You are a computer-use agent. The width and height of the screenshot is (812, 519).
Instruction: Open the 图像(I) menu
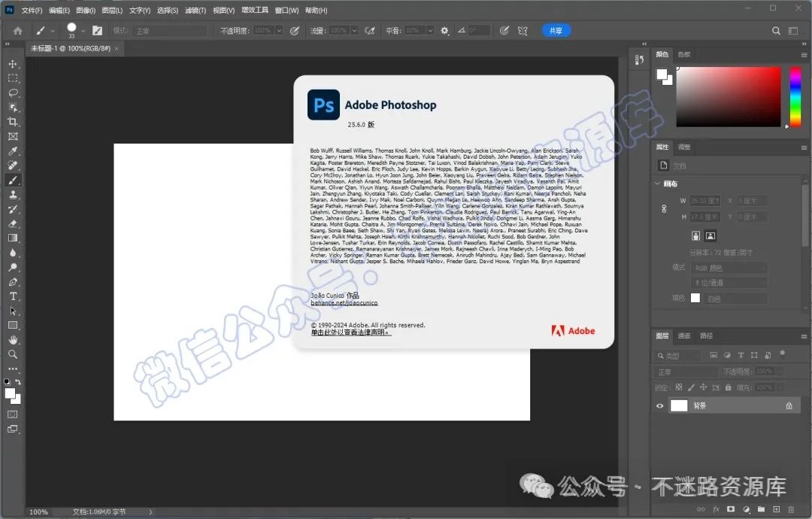pos(86,11)
